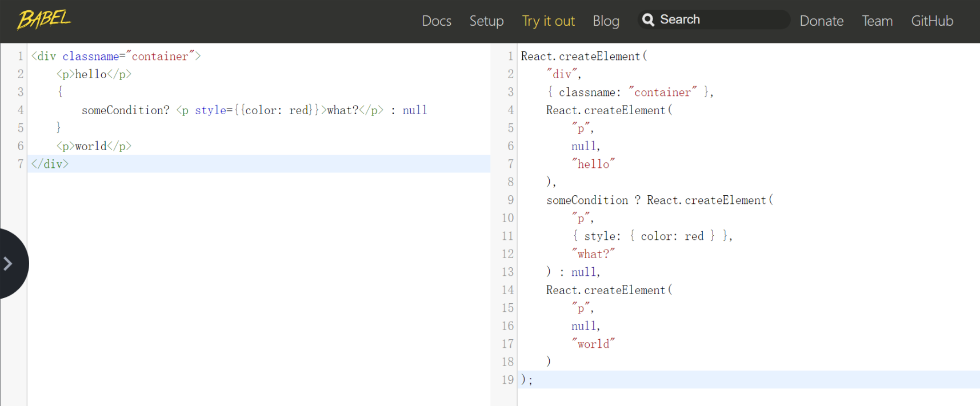Click the '"div",' output line
980x406 pixels.
(x=564, y=74)
